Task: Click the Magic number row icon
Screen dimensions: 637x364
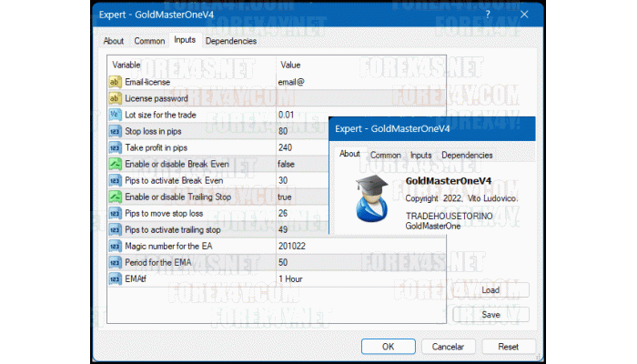Action: click(x=116, y=246)
